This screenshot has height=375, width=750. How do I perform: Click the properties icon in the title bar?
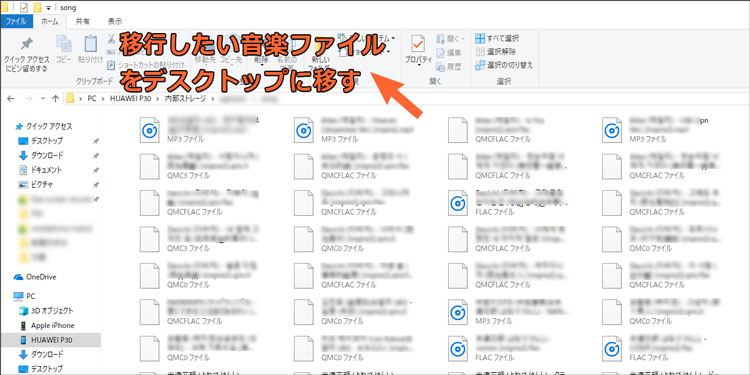coord(24,7)
